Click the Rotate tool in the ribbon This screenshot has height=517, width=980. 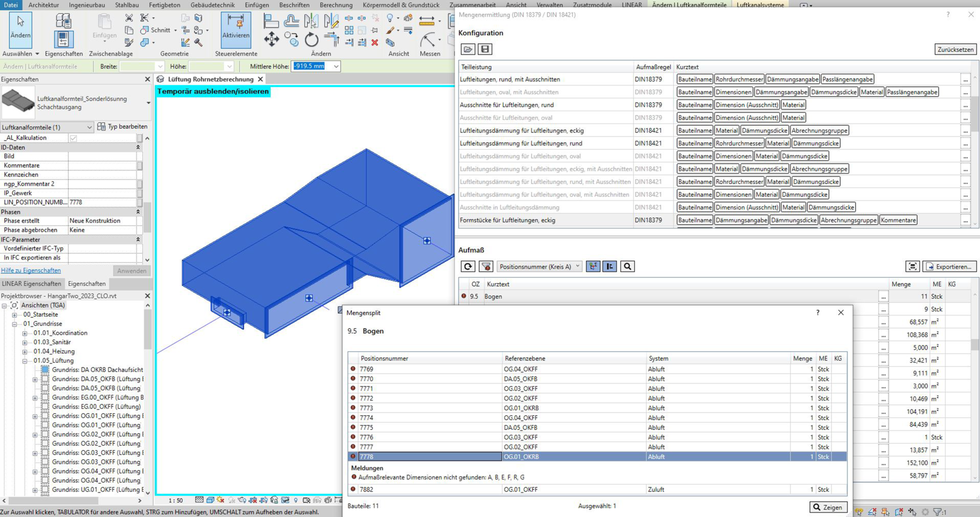pos(311,40)
